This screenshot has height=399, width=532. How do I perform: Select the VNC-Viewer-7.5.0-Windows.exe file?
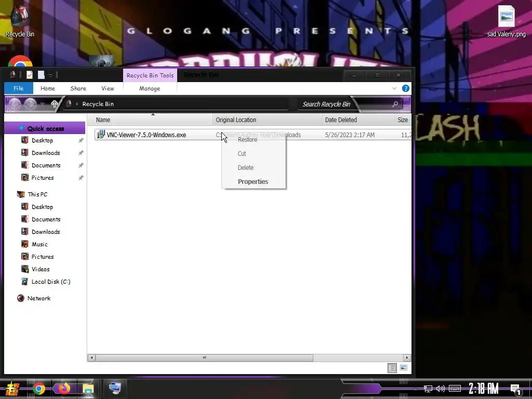146,135
